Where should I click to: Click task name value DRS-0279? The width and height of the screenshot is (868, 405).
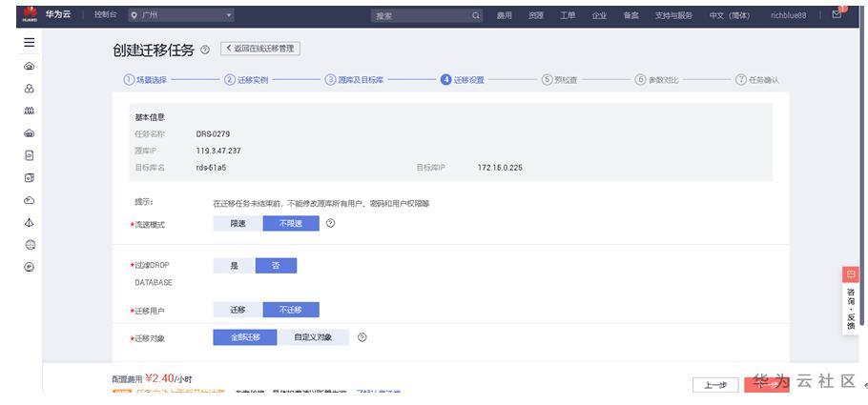coord(213,134)
